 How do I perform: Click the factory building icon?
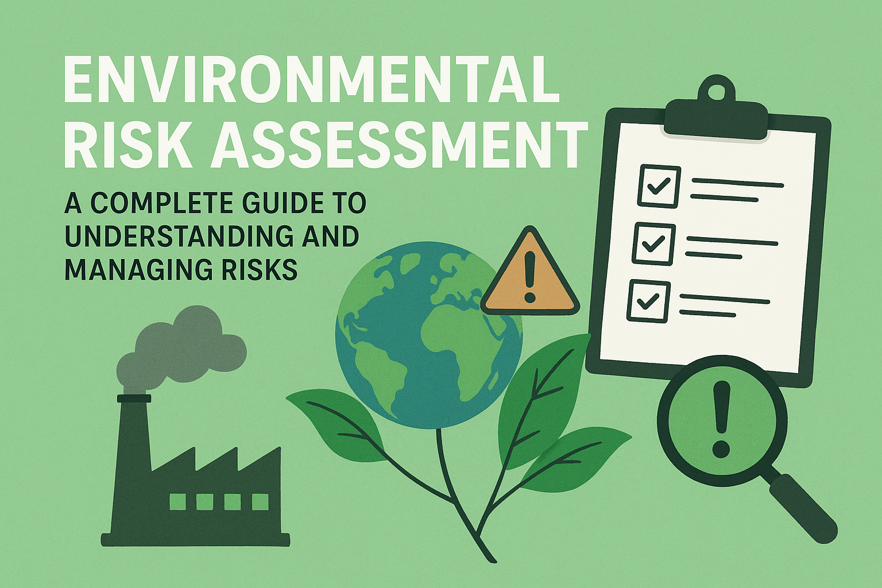click(195, 470)
